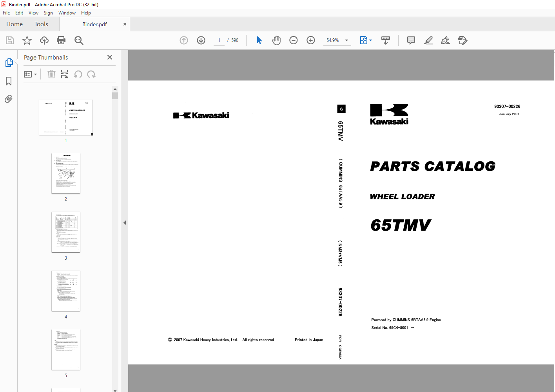The width and height of the screenshot is (555, 392).
Task: Open the Bookmarks pane
Action: (x=9, y=81)
